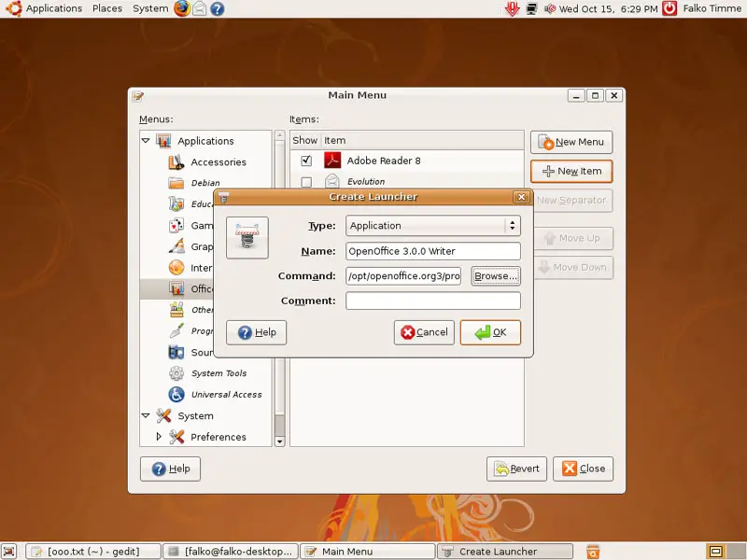Screen dimensions: 747x560
Task: Switch to the Create Launcher taskbar entry
Action: (x=505, y=552)
